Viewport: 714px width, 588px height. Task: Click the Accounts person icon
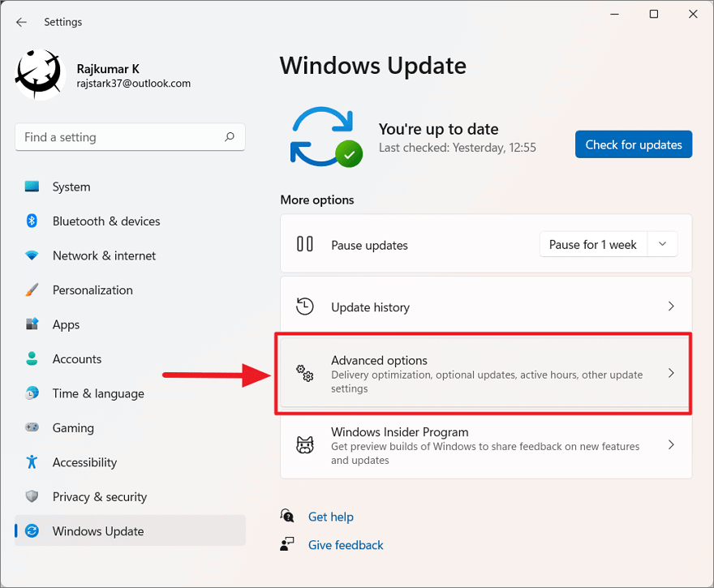point(32,358)
